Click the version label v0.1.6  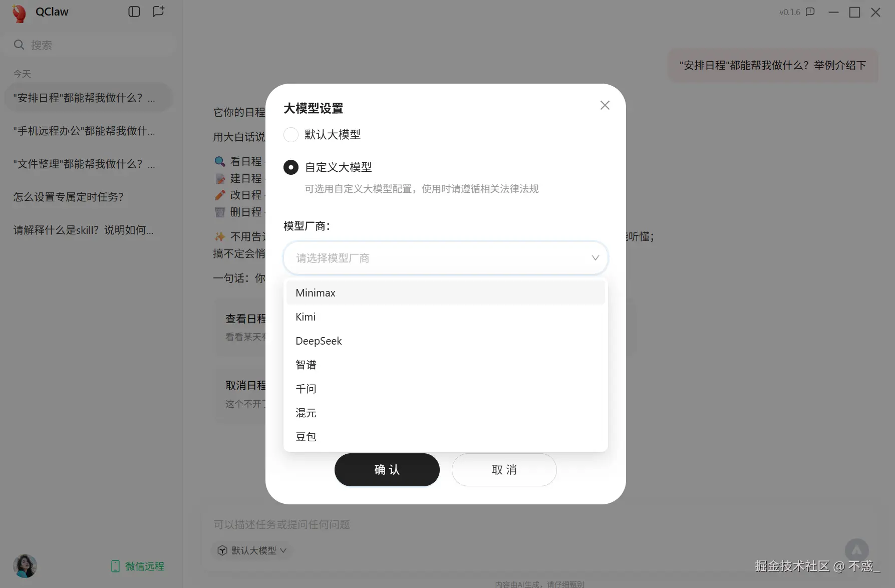pos(790,12)
